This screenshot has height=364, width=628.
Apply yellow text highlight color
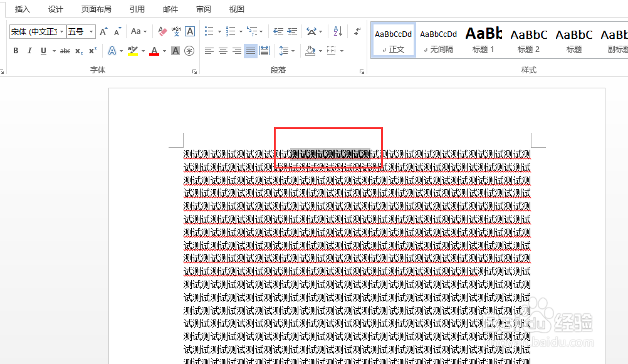[x=133, y=51]
